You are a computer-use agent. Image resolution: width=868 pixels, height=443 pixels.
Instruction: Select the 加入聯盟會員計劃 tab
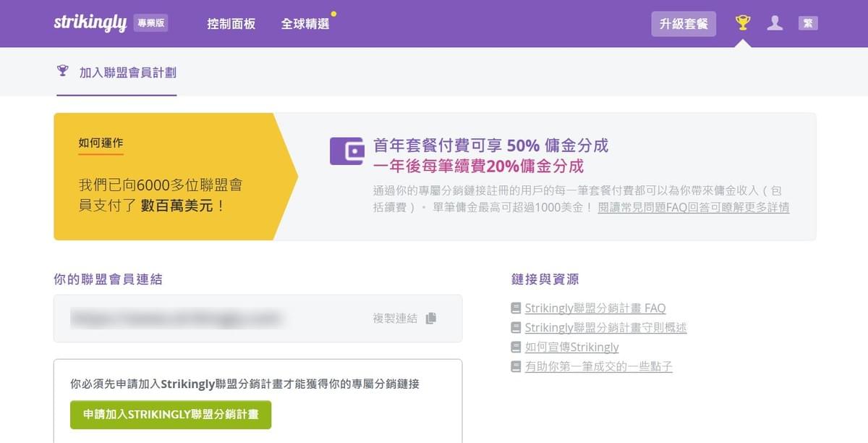[116, 72]
